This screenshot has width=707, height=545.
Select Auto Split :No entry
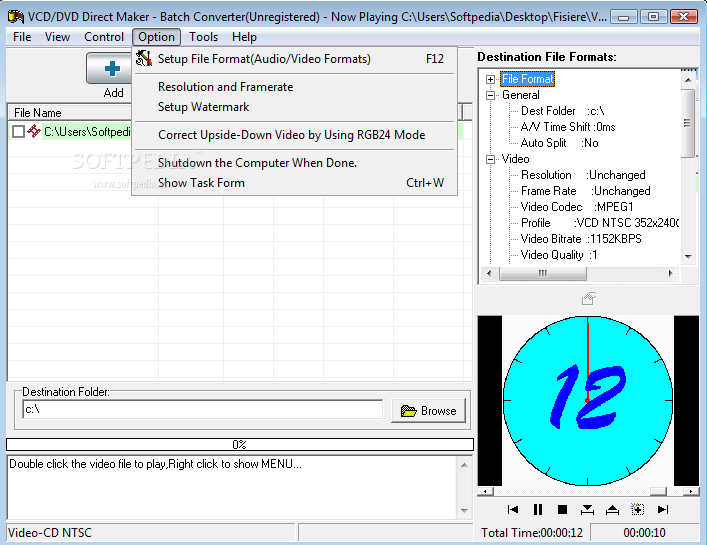pyautogui.click(x=560, y=143)
